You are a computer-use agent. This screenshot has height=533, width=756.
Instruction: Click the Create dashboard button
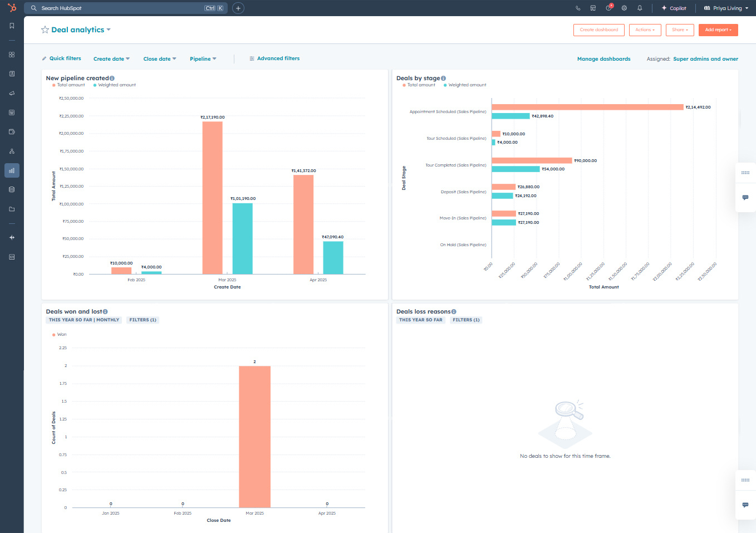(x=598, y=30)
